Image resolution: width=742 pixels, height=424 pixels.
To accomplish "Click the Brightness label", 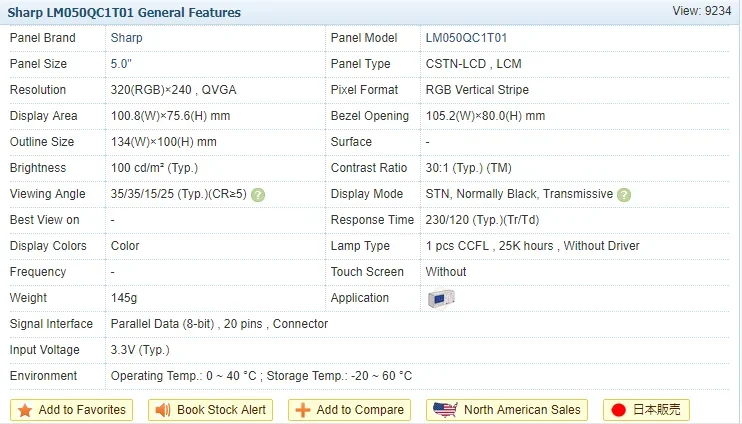I will click(38, 168).
